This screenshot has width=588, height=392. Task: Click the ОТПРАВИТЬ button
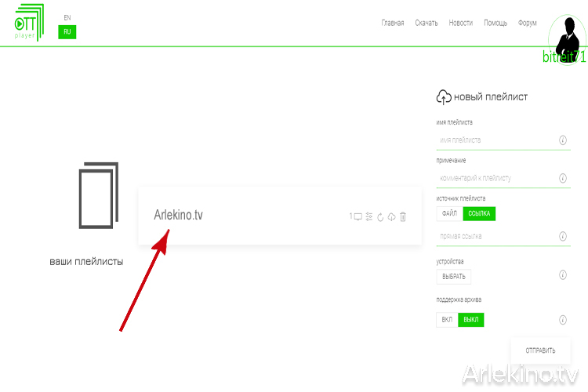pyautogui.click(x=540, y=350)
